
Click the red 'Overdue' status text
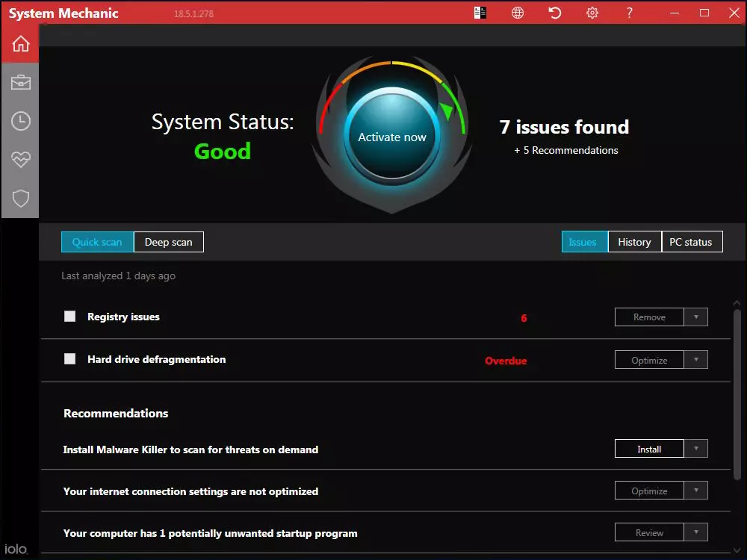(506, 361)
